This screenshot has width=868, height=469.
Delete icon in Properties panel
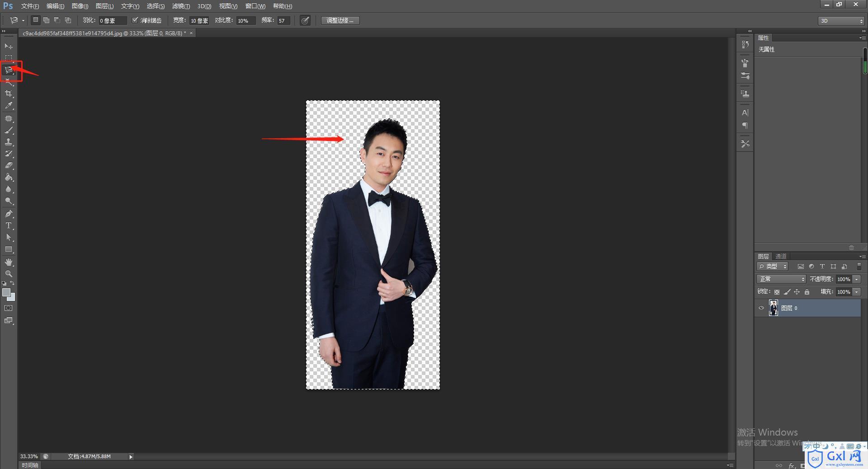pyautogui.click(x=851, y=248)
